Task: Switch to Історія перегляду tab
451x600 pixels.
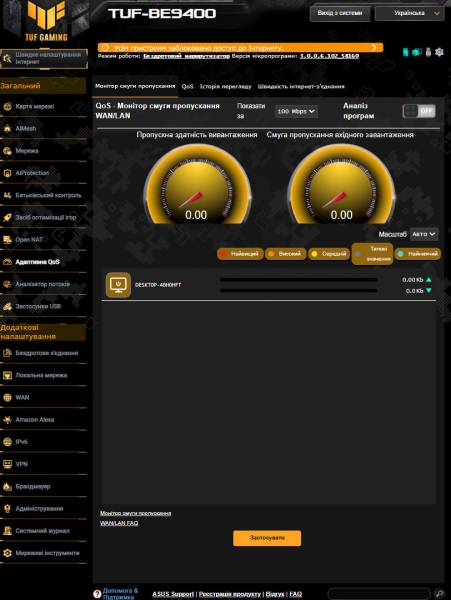Action: pos(225,86)
